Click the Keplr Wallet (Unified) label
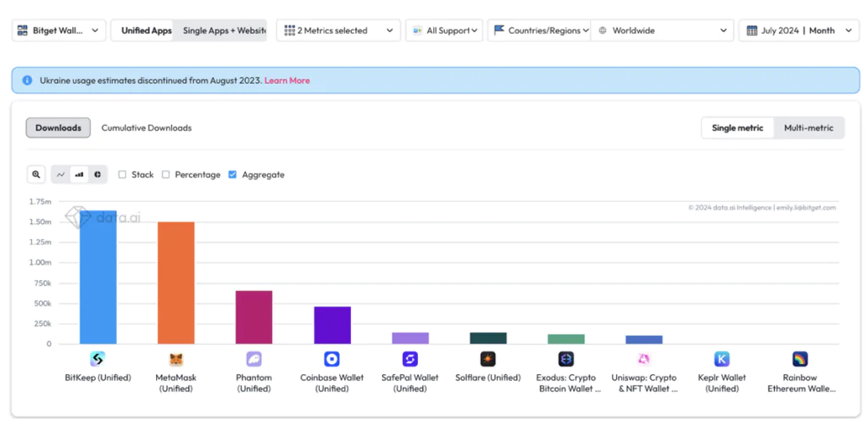Screen dimensions: 868x442 [722, 383]
